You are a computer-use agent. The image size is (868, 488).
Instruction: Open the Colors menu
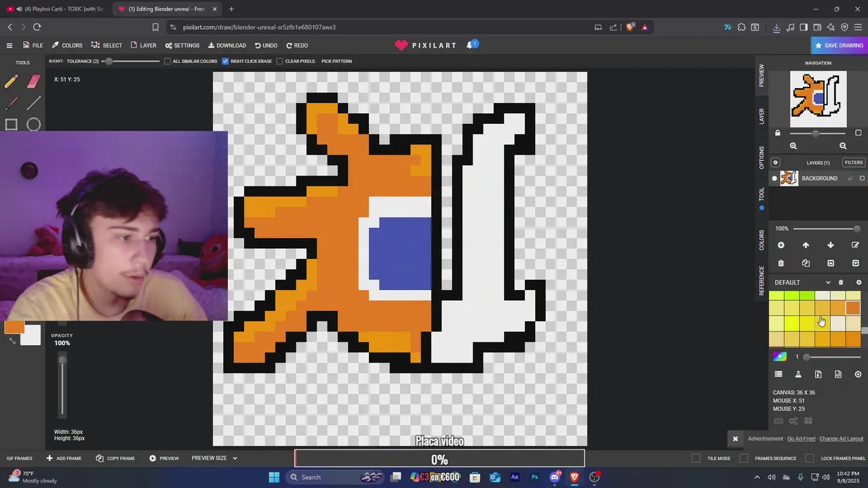pyautogui.click(x=67, y=45)
